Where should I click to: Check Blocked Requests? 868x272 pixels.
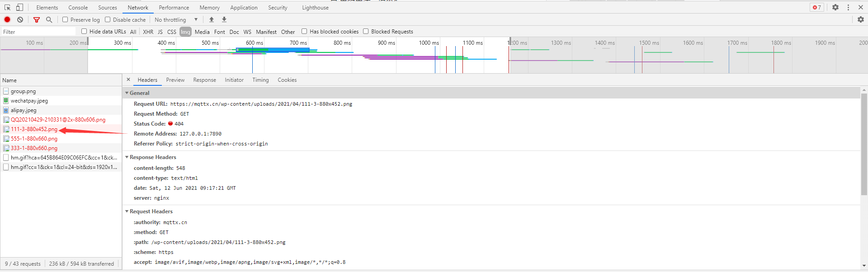[366, 31]
